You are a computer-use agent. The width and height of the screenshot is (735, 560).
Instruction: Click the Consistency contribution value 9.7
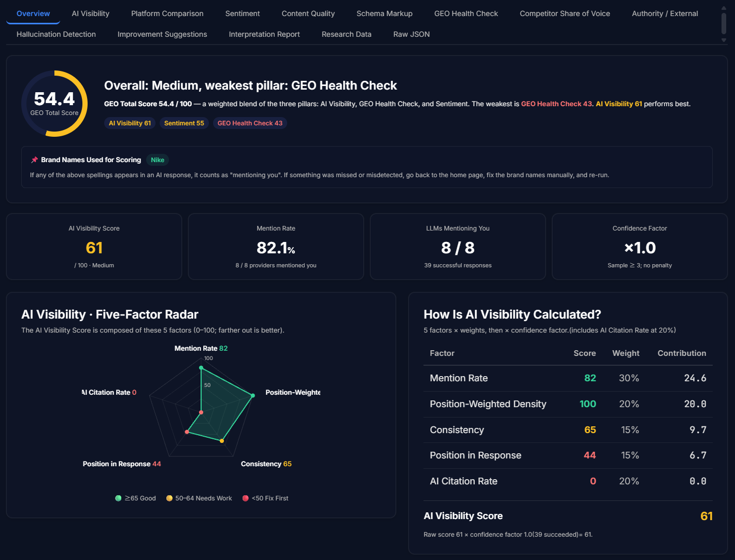[x=698, y=430]
